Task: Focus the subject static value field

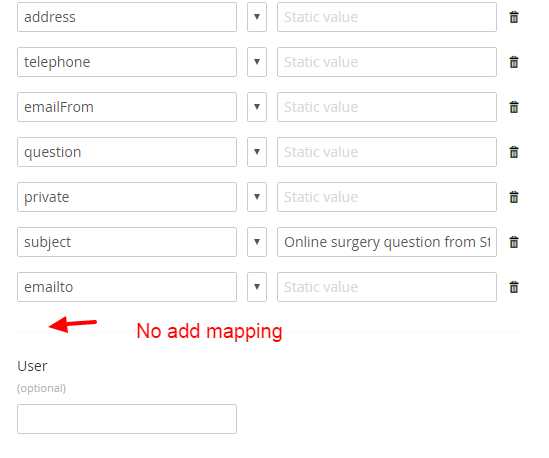Action: pyautogui.click(x=387, y=242)
